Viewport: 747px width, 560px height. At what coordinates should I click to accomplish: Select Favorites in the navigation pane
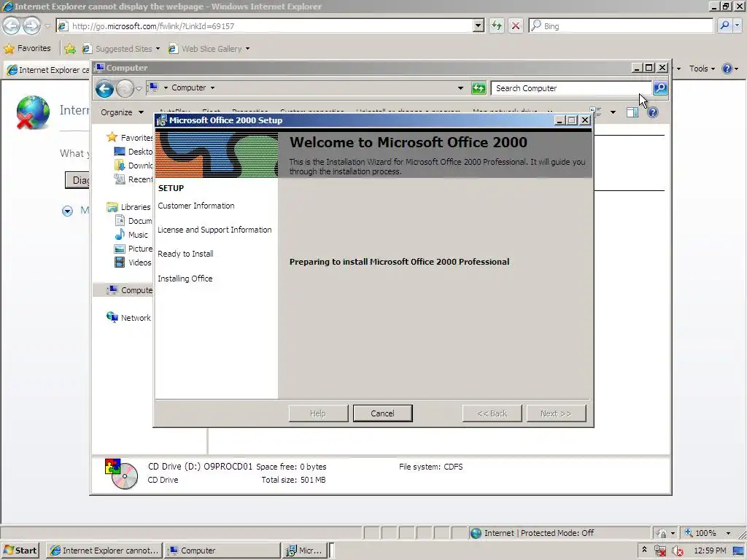point(130,138)
